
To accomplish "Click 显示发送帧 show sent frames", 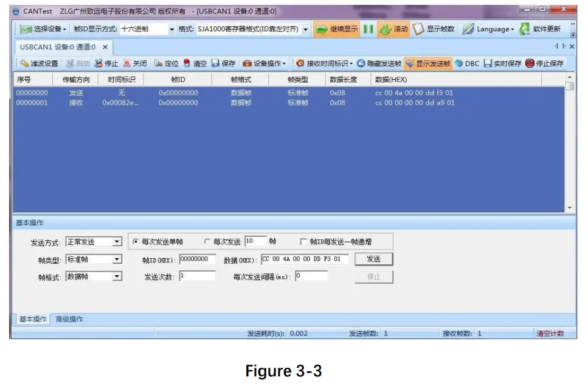I will (428, 63).
